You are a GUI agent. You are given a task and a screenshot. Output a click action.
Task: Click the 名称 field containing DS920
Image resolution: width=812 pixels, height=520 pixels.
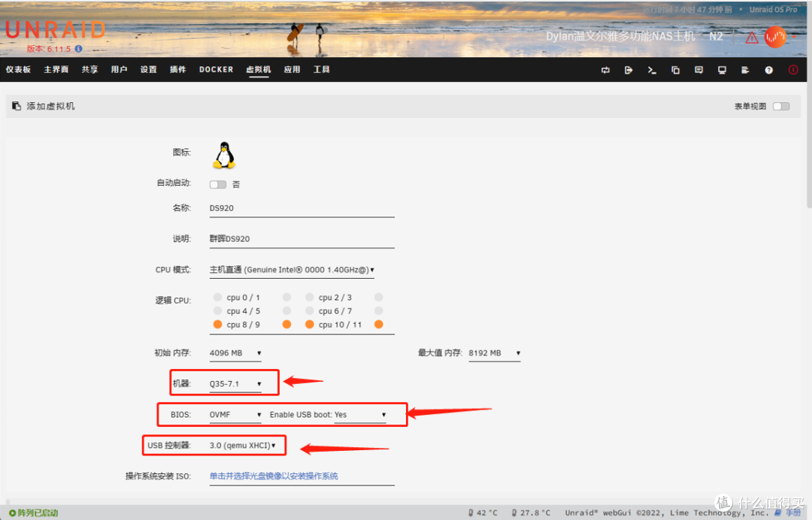(x=302, y=208)
